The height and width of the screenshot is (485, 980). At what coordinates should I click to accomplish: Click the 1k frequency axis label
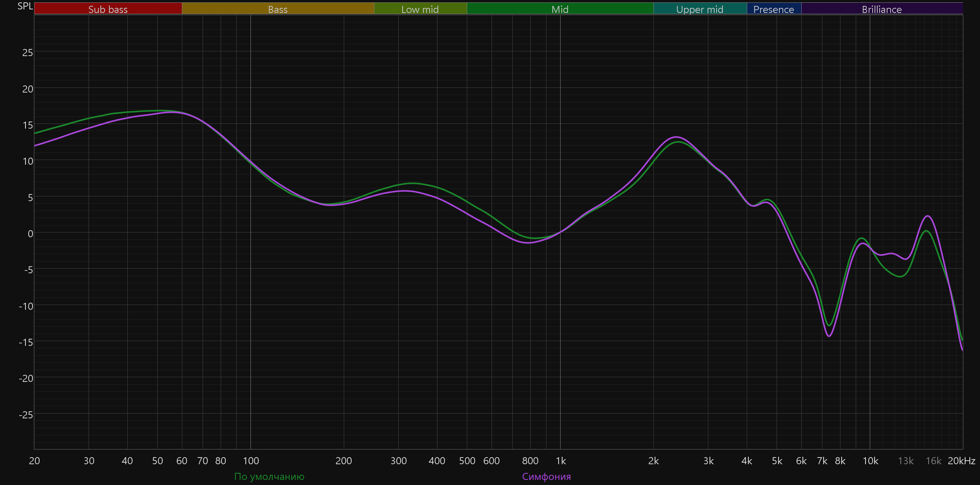tap(561, 461)
